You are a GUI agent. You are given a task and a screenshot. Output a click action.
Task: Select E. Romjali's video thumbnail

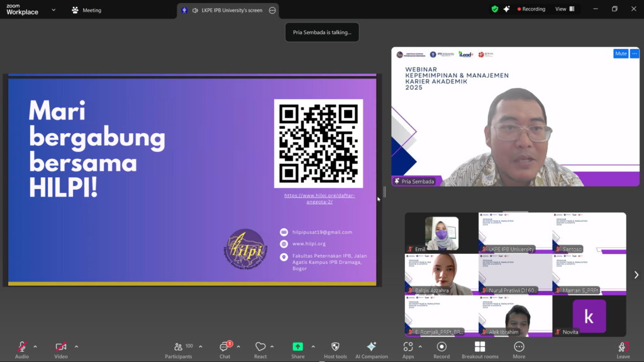click(441, 315)
